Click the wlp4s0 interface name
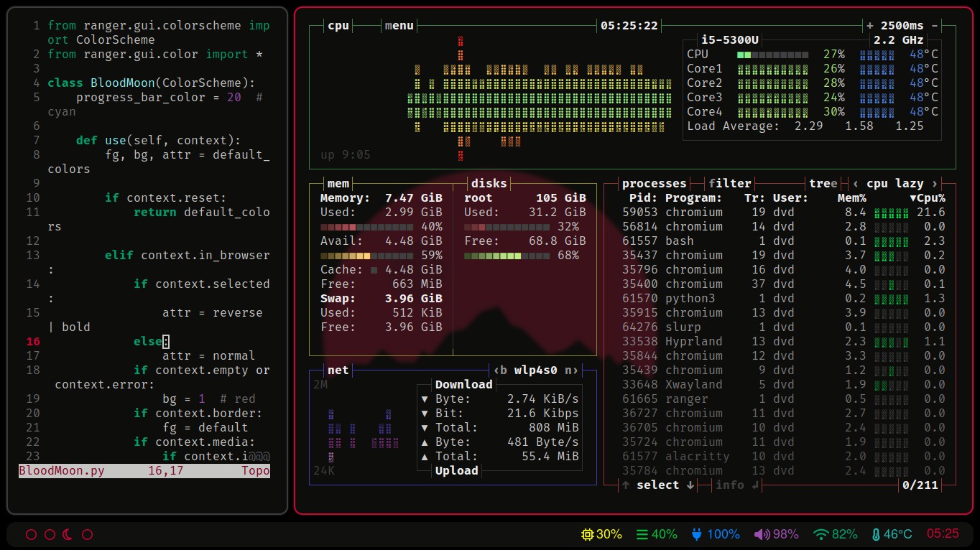The height and width of the screenshot is (550, 980). click(536, 370)
